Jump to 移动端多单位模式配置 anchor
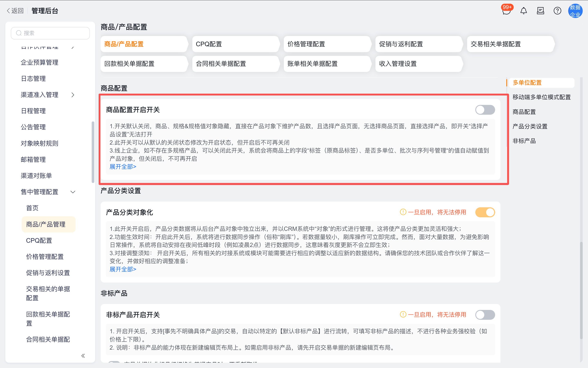Image resolution: width=588 pixels, height=368 pixels. point(541,97)
